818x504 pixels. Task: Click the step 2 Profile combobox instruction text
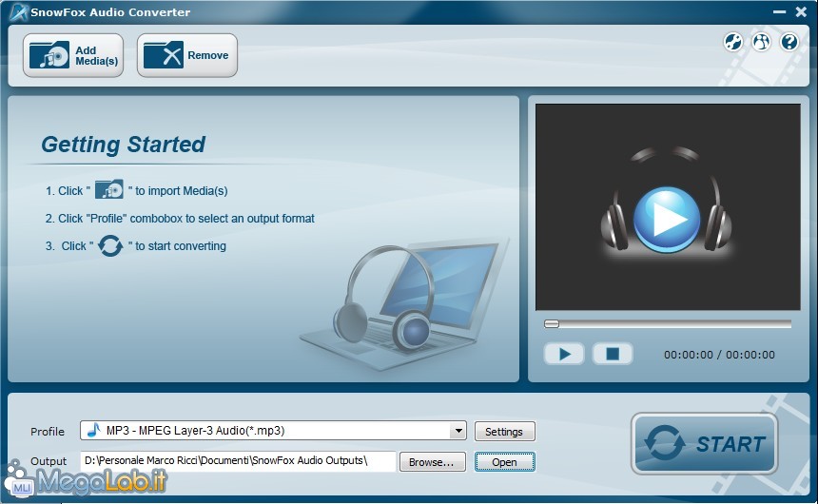coord(180,219)
